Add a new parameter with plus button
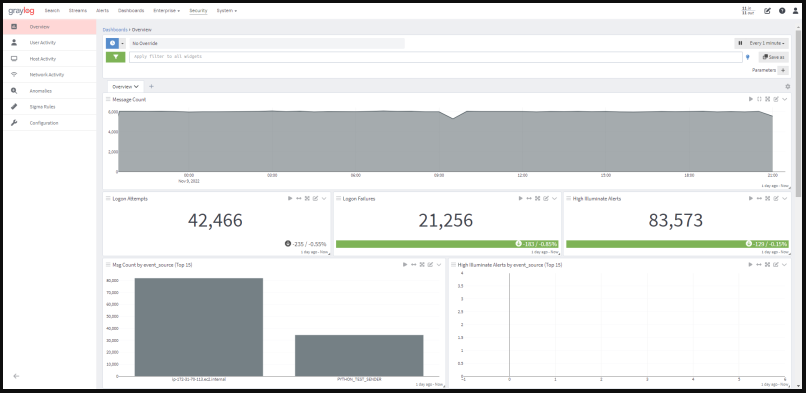The image size is (806, 393). click(x=783, y=70)
